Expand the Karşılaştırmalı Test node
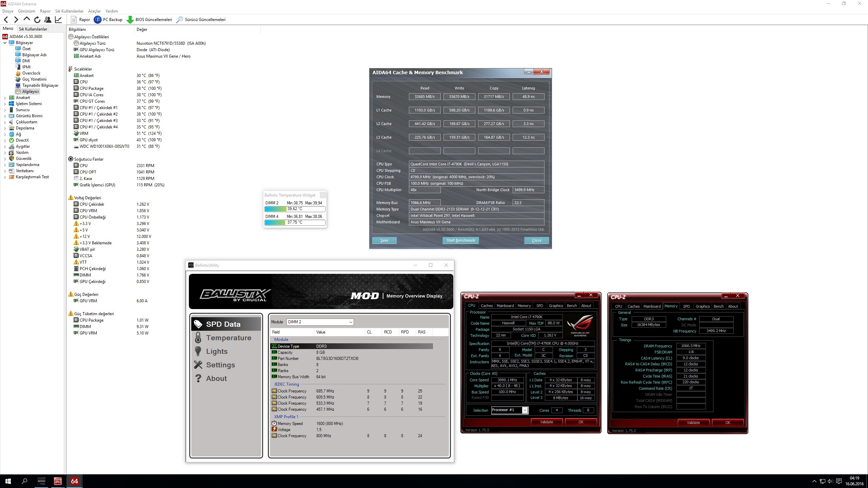Image resolution: width=868 pixels, height=488 pixels. pos(5,177)
